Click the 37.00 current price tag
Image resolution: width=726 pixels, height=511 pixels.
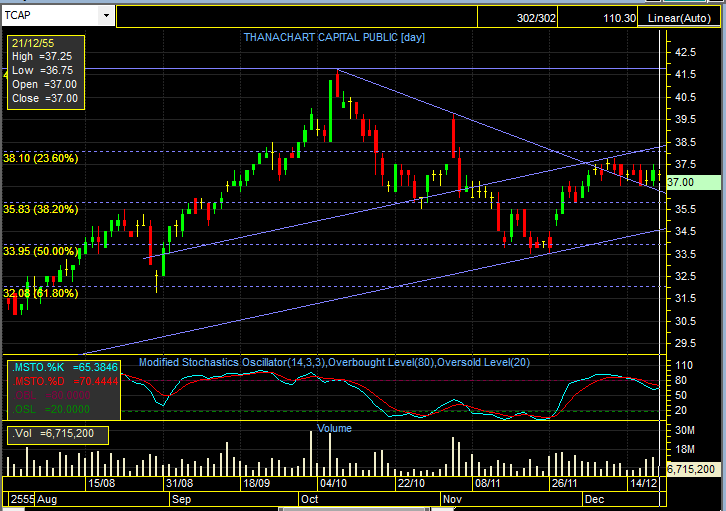tap(693, 182)
